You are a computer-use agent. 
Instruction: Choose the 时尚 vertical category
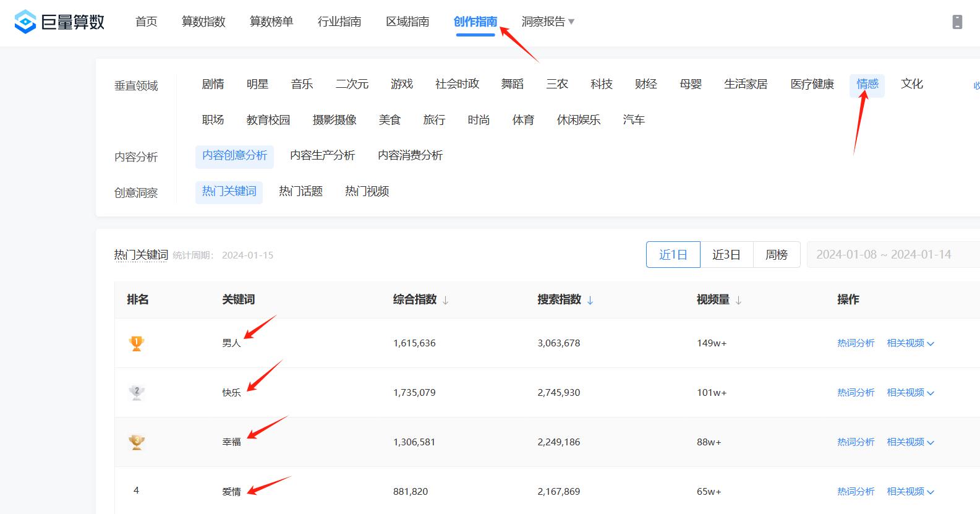(479, 120)
